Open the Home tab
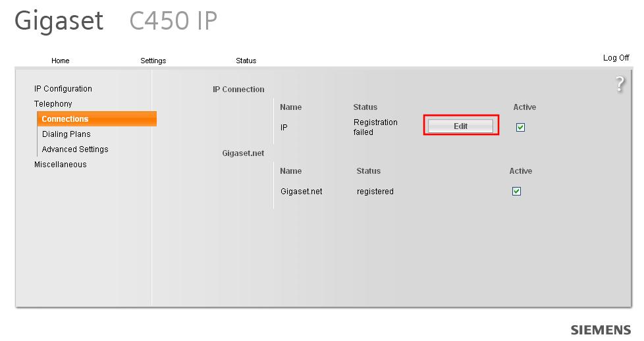This screenshot has width=644, height=341. tap(60, 61)
